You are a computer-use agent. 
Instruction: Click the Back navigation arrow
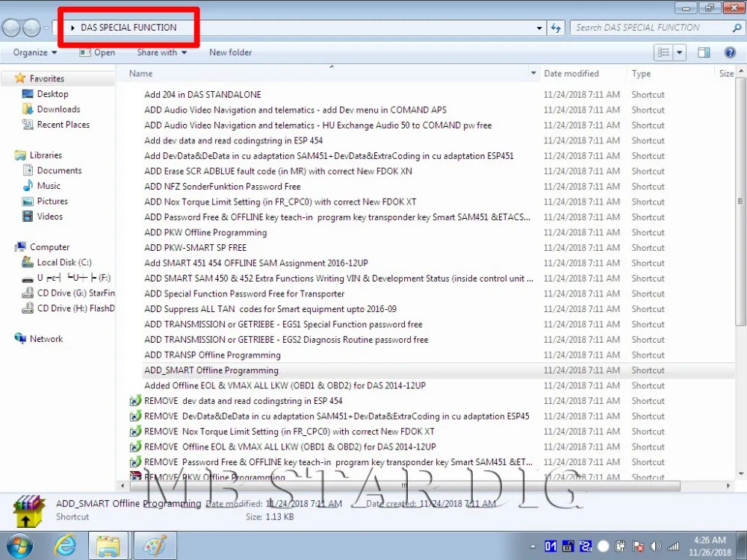[x=11, y=28]
